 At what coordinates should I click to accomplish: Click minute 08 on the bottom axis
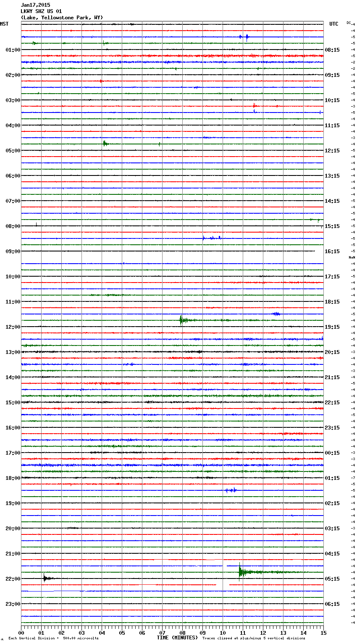[183, 633]
